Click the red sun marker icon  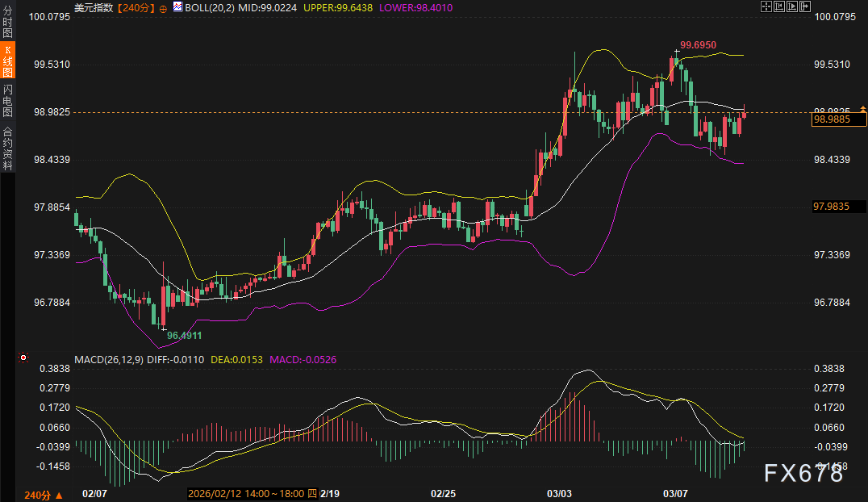(x=23, y=357)
